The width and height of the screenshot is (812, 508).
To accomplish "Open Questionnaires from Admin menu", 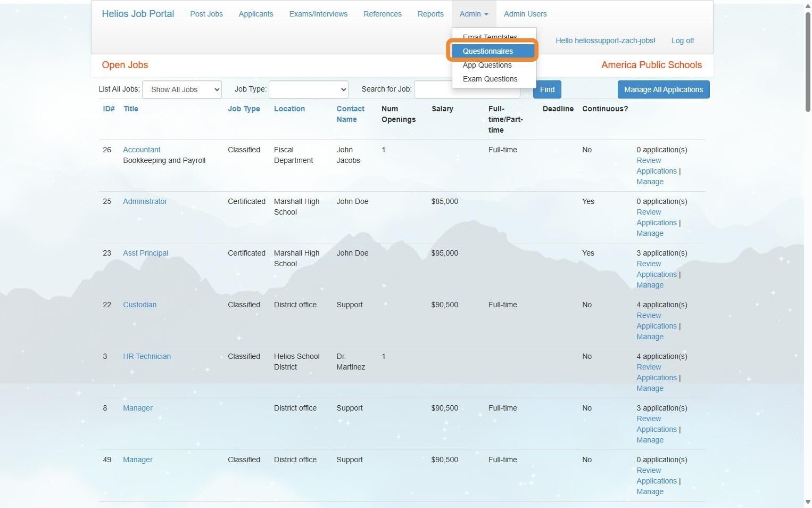I will [x=487, y=51].
